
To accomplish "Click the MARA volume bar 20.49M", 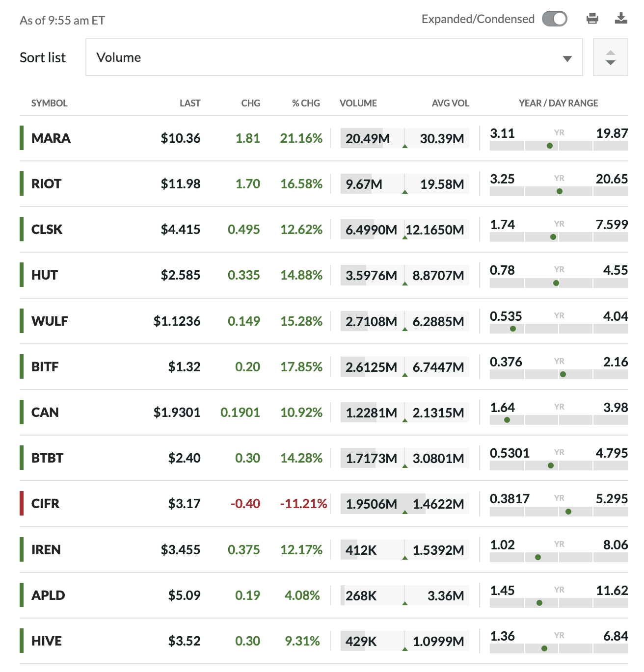I will coord(368,139).
